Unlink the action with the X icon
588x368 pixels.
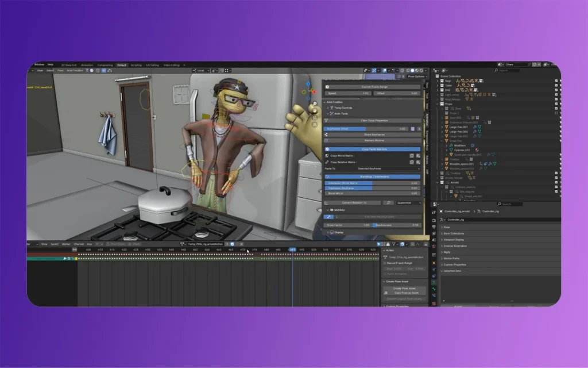242,244
